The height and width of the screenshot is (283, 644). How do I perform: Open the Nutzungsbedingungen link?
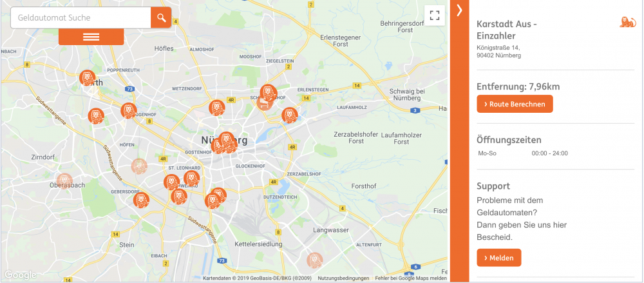tap(343, 278)
